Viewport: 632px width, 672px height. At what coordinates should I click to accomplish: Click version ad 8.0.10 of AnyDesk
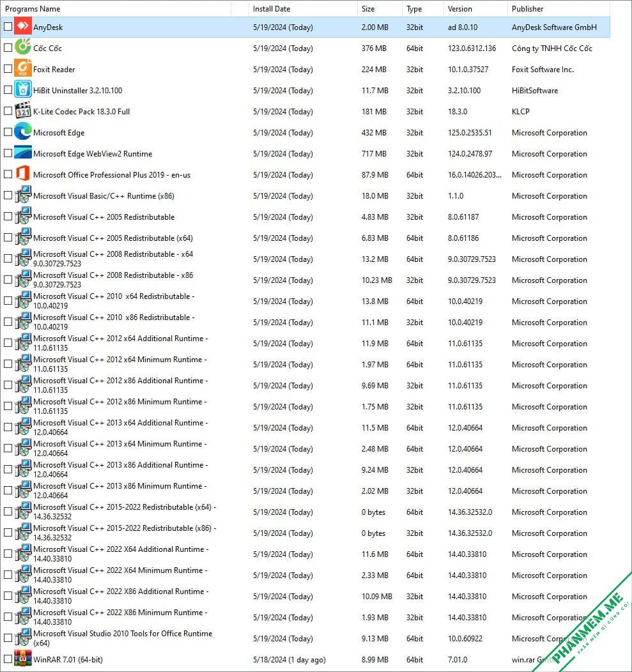tap(462, 27)
